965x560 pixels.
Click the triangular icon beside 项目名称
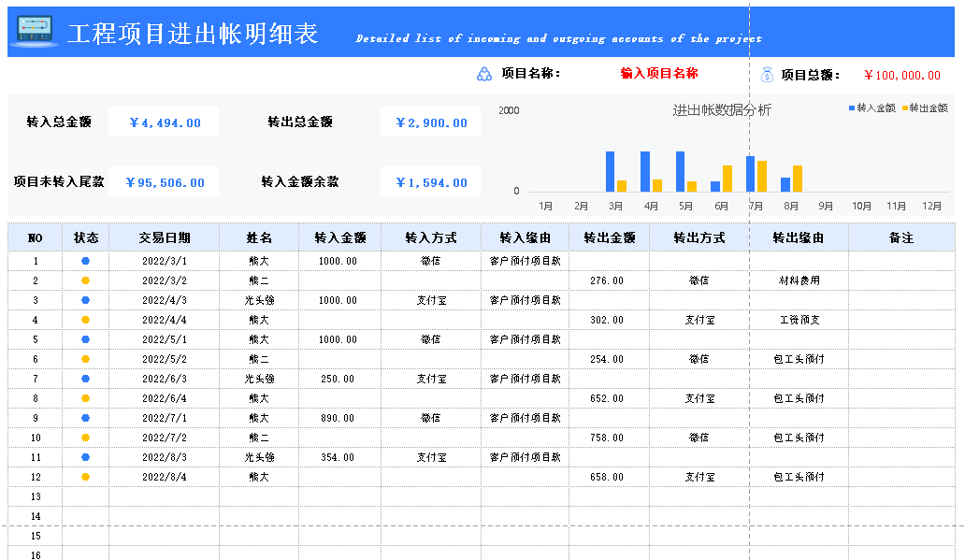[484, 75]
